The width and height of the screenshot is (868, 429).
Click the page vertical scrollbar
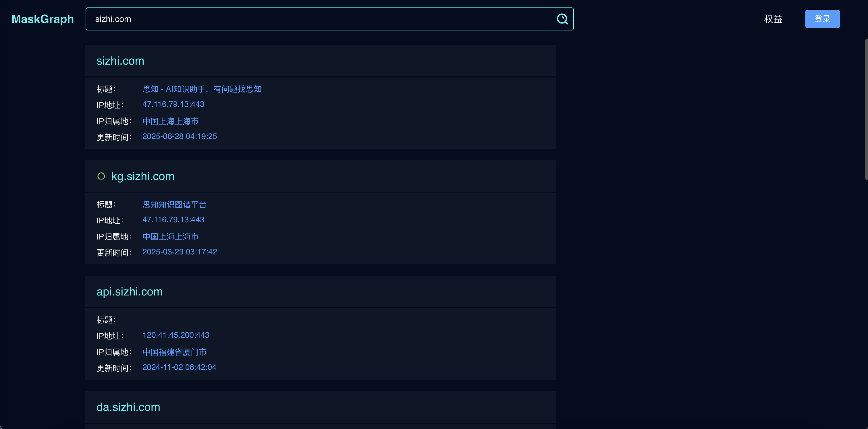866,109
